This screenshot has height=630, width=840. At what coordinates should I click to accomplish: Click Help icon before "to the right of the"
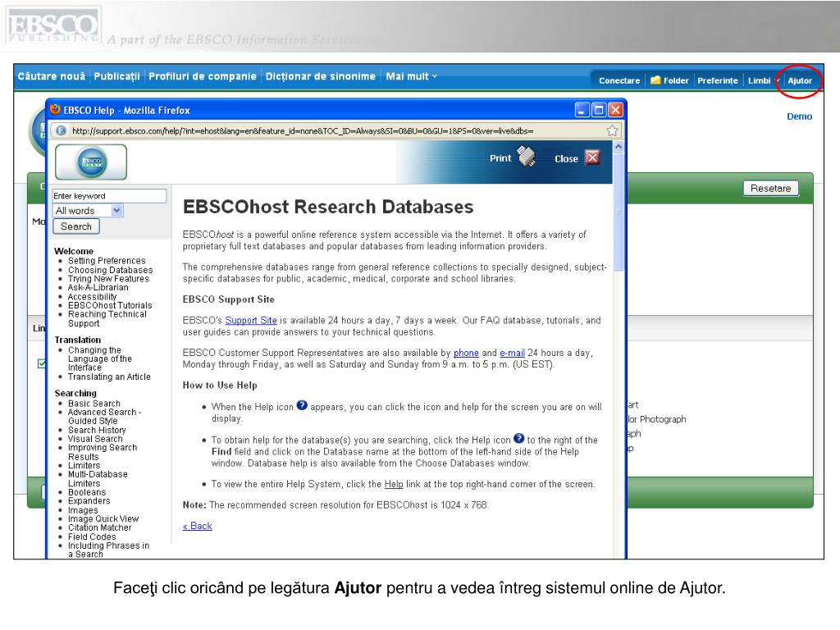518,438
